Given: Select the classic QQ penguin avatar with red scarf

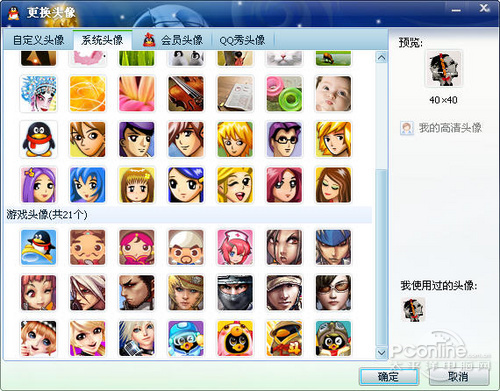Looking at the screenshot, I should [38, 139].
